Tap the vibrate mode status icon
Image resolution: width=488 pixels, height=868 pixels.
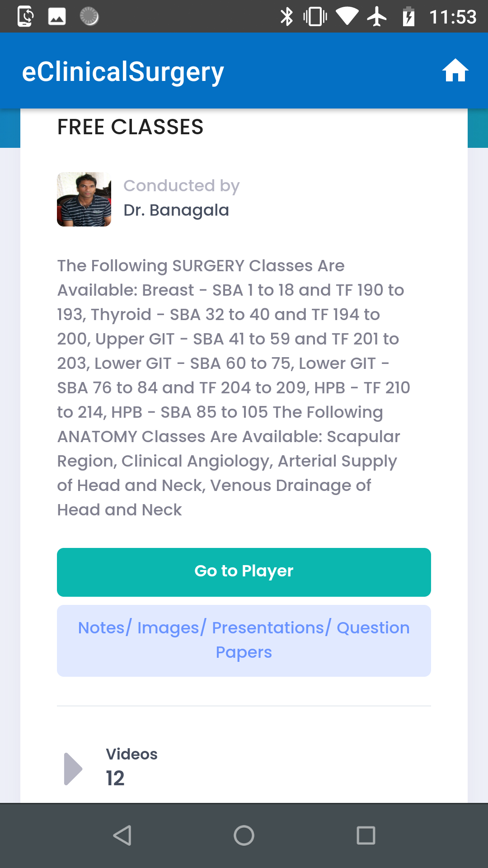315,17
